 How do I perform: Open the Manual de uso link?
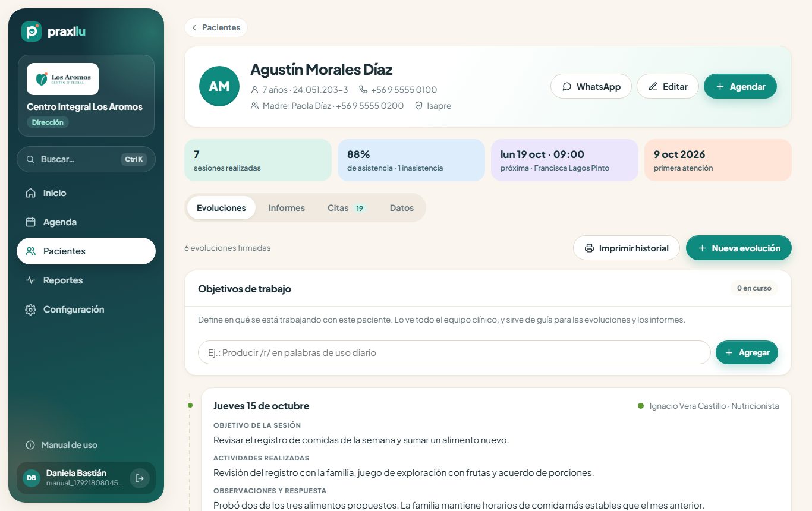click(62, 445)
